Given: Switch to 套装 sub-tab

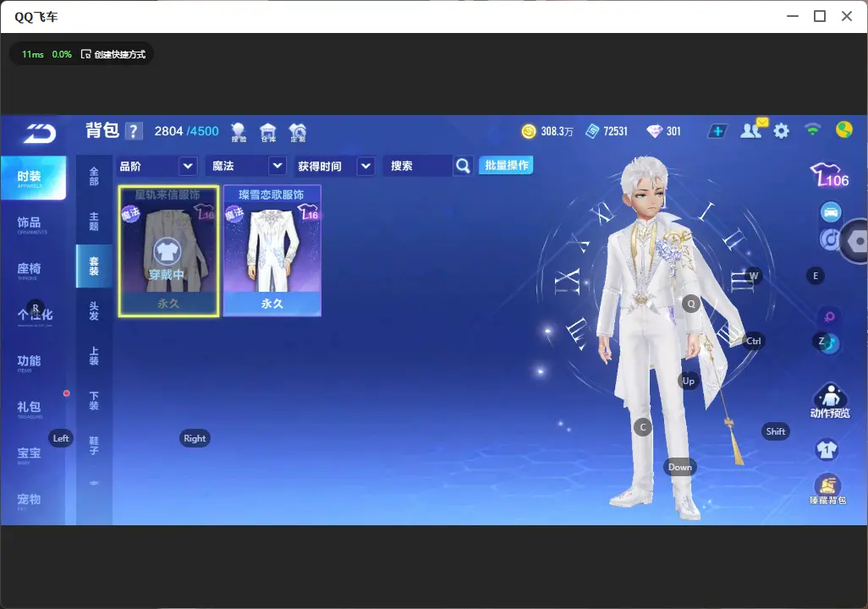Looking at the screenshot, I should pos(94,266).
